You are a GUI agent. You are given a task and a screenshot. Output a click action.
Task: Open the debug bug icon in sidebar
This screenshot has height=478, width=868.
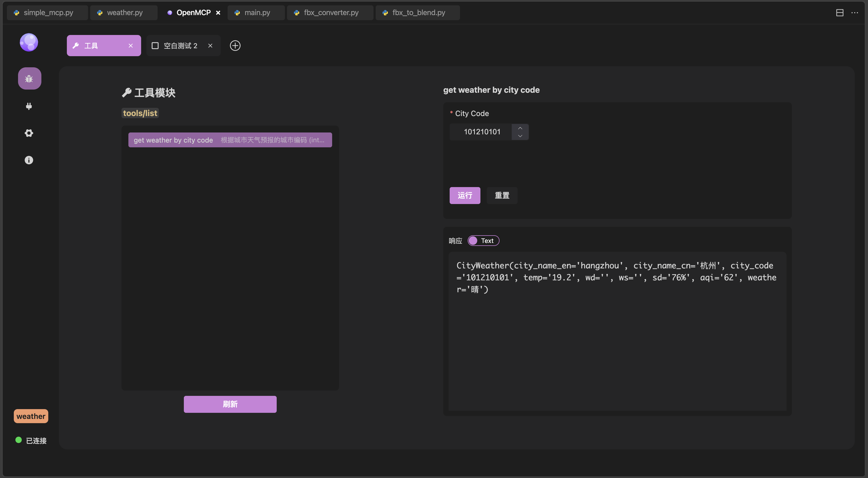[x=29, y=78]
